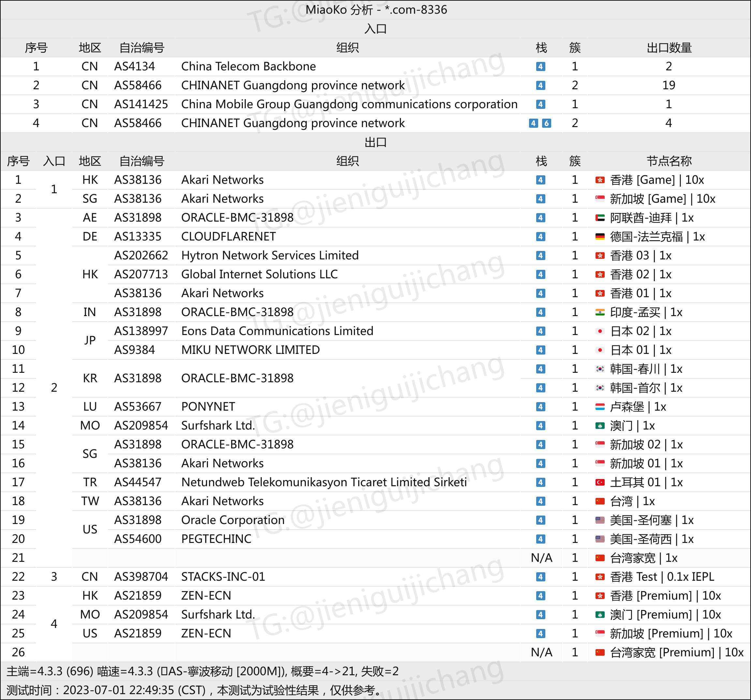Click the PEGTECHINC organization cell
The image size is (751, 700).
[216, 539]
